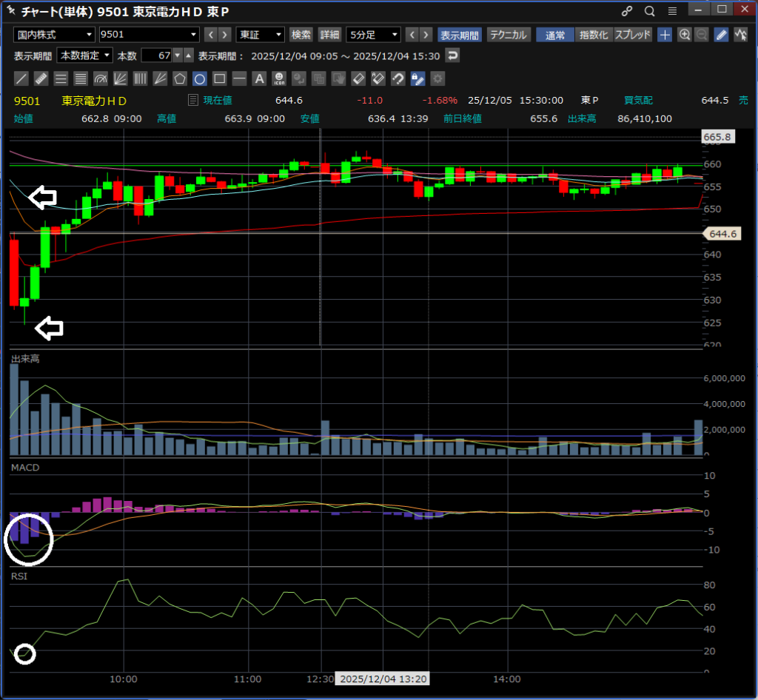
Task: Select the pentagon shape drawing tool
Action: tap(179, 78)
